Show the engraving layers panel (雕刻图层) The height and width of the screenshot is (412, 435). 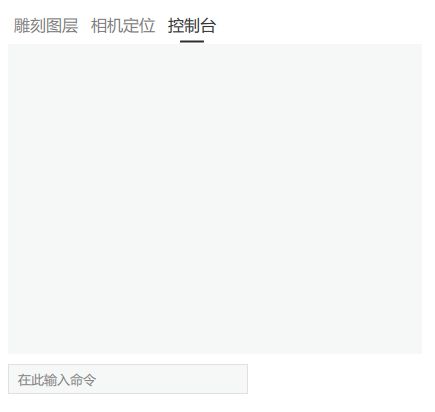click(46, 26)
